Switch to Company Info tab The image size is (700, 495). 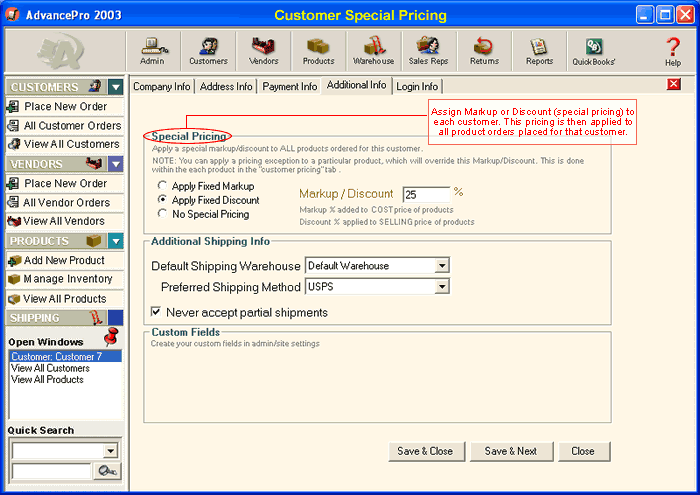162,86
